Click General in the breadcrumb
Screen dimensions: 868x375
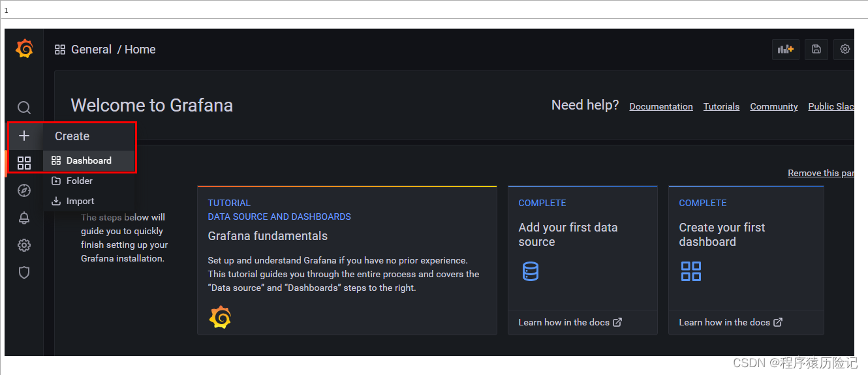[x=91, y=50]
